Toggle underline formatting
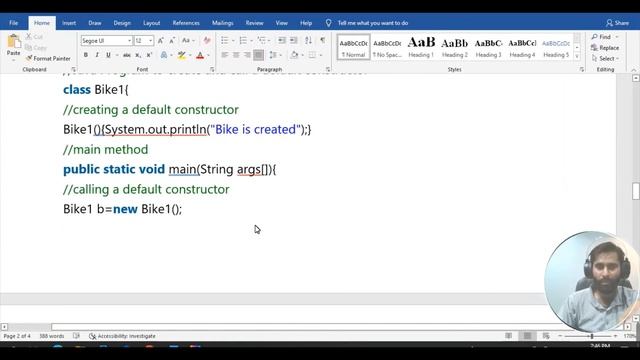Image resolution: width=640 pixels, height=360 pixels. 108,55
